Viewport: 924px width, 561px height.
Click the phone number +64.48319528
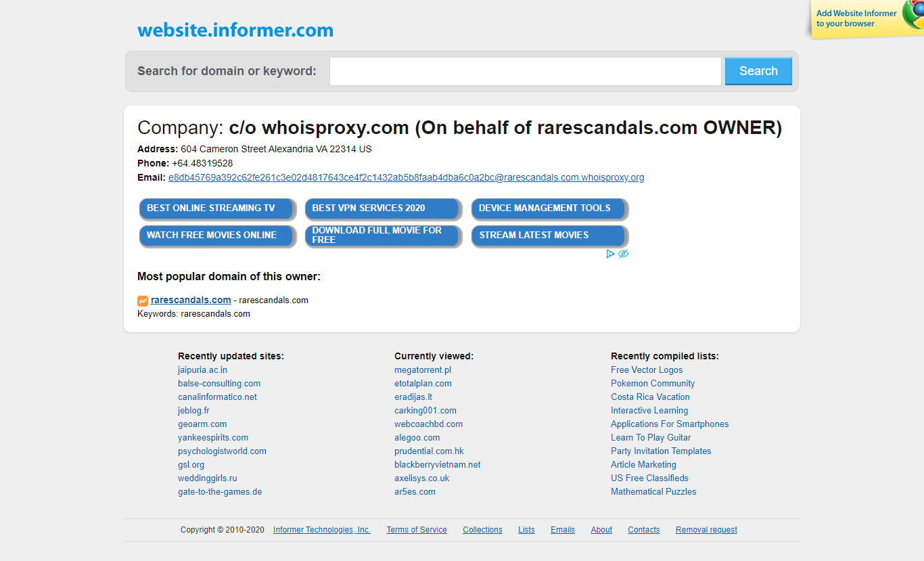202,163
